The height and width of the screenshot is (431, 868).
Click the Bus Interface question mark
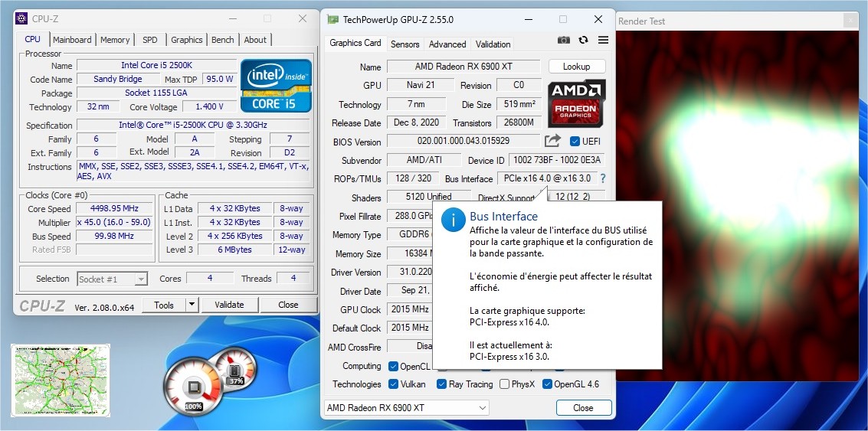pos(603,178)
